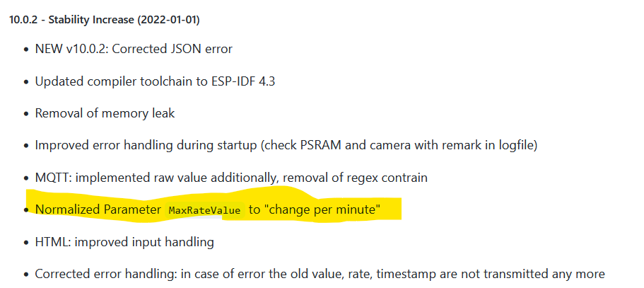The image size is (644, 288).
Task: Click the text Corrected JSON error
Action: (172, 49)
